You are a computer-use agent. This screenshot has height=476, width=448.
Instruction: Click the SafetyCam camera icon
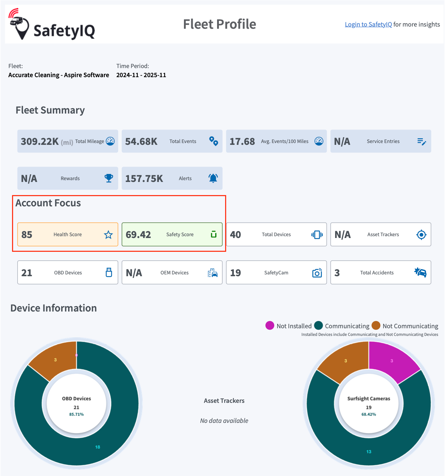317,273
